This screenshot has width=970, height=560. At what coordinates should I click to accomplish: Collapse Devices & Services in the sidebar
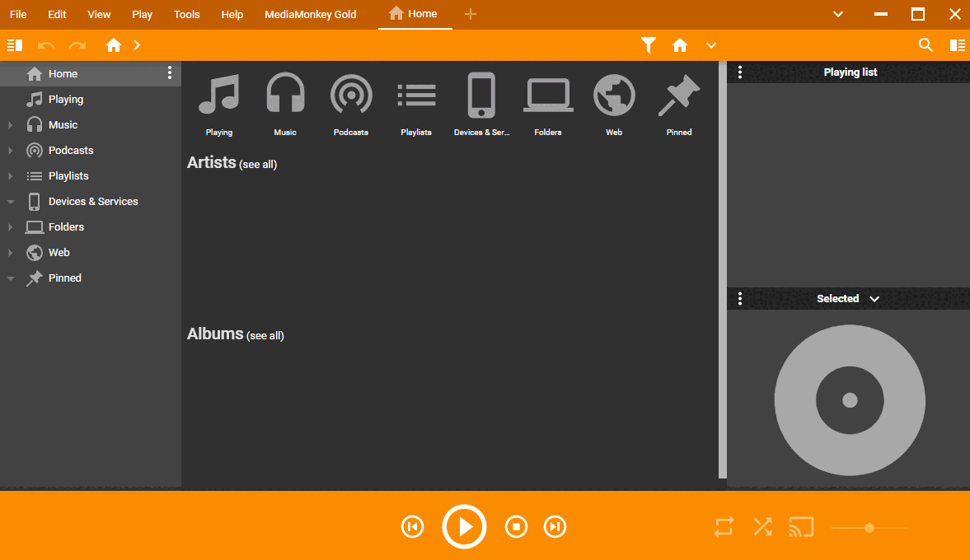[10, 201]
